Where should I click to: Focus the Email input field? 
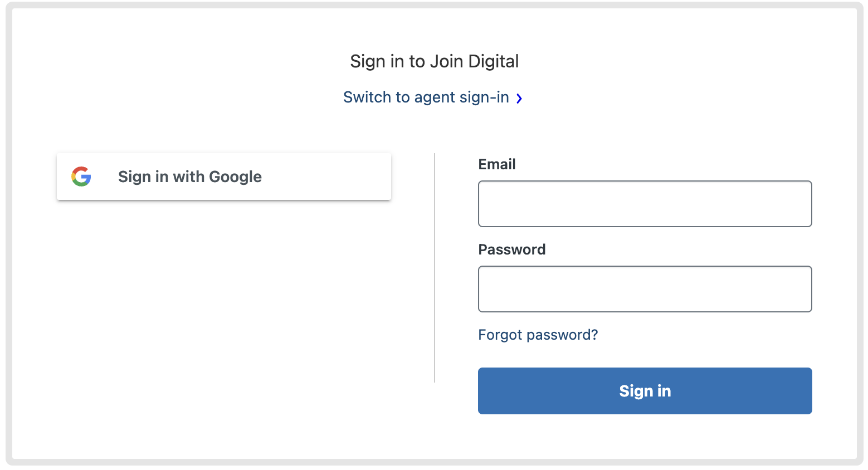pos(645,204)
